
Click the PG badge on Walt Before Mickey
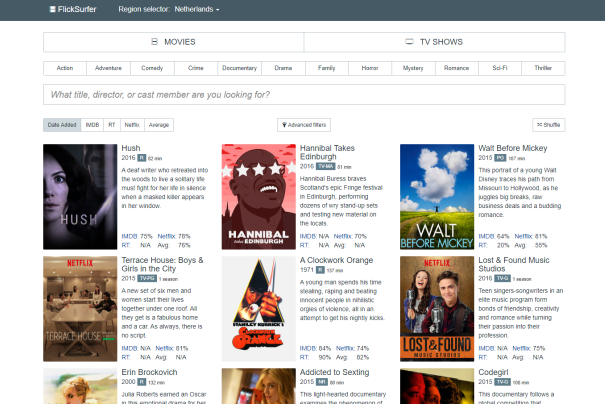tap(500, 158)
